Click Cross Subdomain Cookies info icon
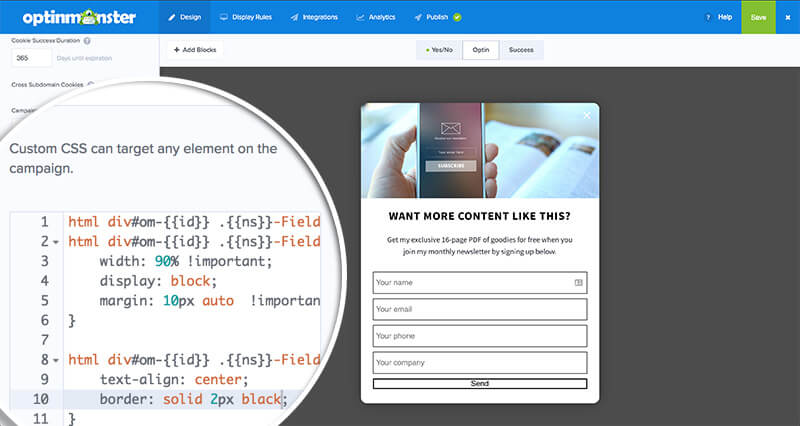The image size is (800, 426). [x=90, y=85]
